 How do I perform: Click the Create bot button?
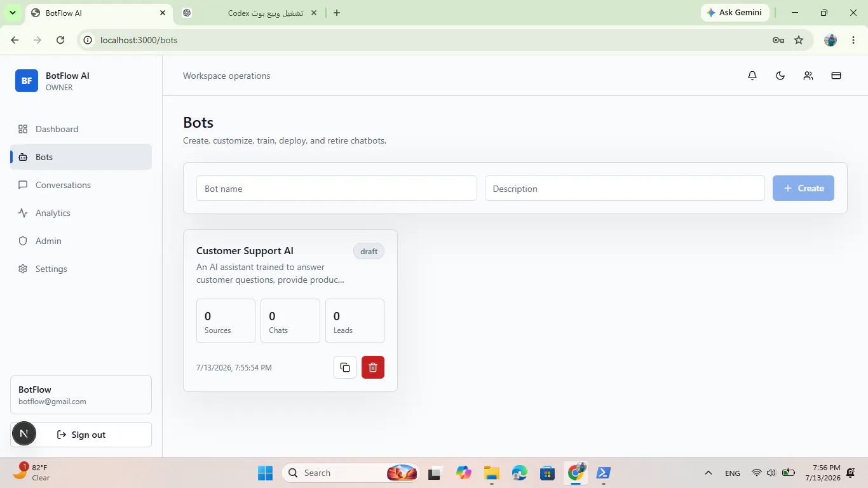[803, 188]
